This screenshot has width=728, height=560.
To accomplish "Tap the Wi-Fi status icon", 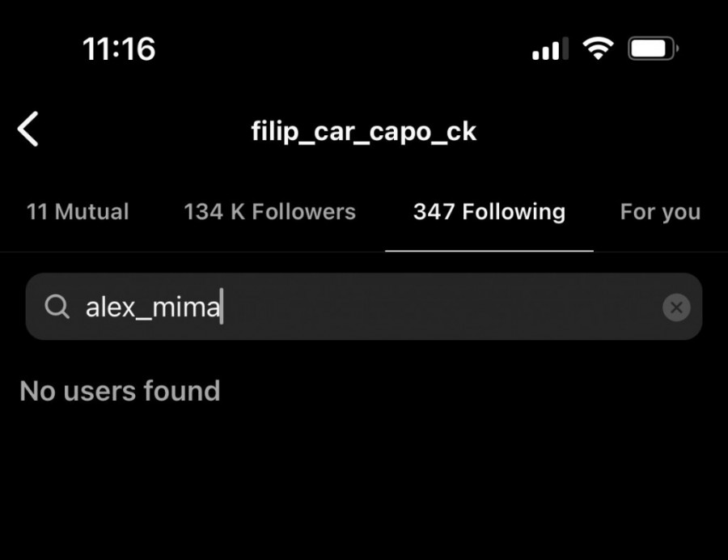I will (598, 49).
